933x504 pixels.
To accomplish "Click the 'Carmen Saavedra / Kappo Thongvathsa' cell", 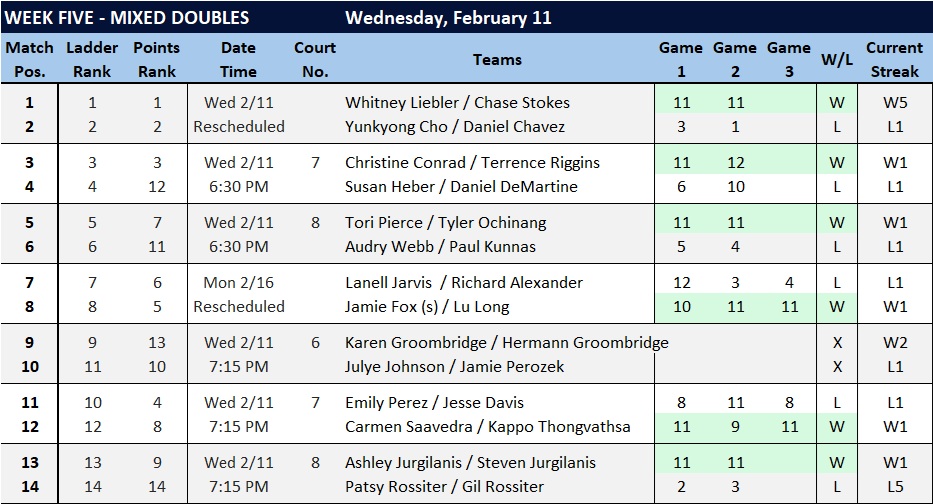I will (x=487, y=427).
